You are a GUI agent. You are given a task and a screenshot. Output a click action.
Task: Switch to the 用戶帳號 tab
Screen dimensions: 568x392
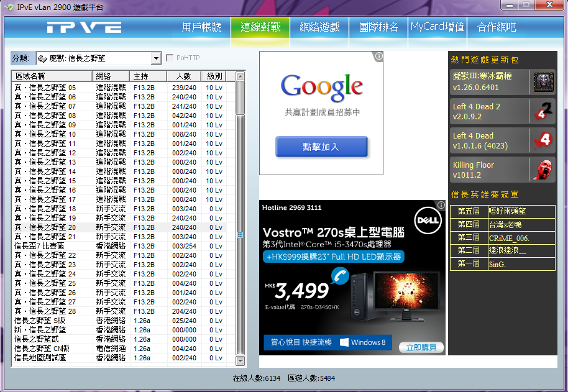[201, 27]
